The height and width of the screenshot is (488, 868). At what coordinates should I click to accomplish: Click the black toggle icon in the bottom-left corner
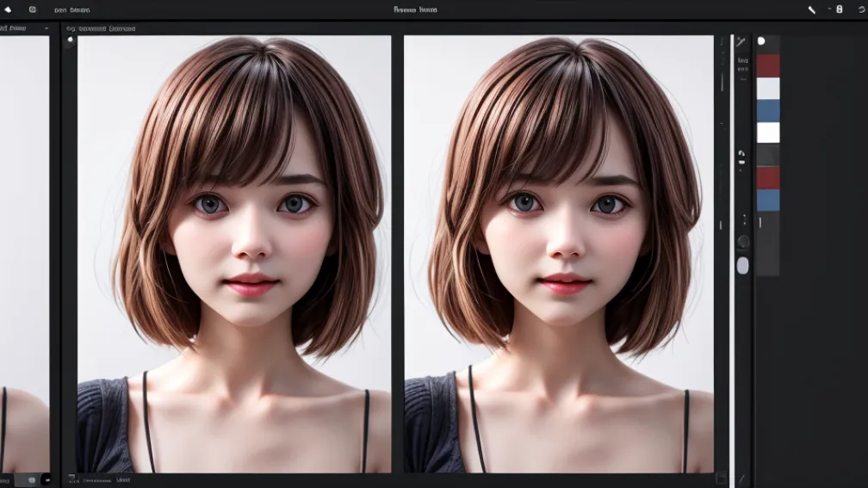point(46,480)
